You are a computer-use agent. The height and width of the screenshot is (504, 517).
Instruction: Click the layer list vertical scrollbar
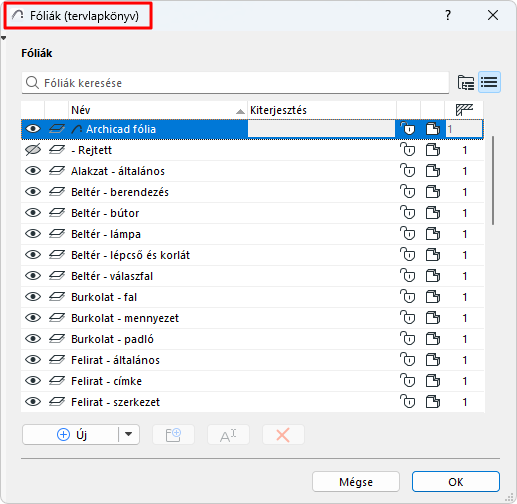point(493,180)
